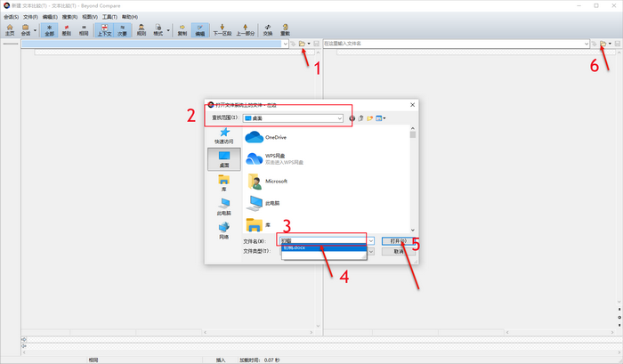
Task: Toggle the 上下文 context view
Action: 104,29
